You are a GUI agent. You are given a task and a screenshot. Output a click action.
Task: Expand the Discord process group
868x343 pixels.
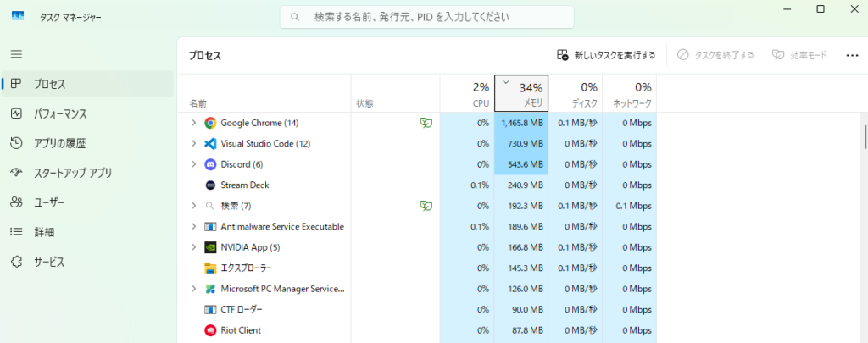tap(194, 164)
